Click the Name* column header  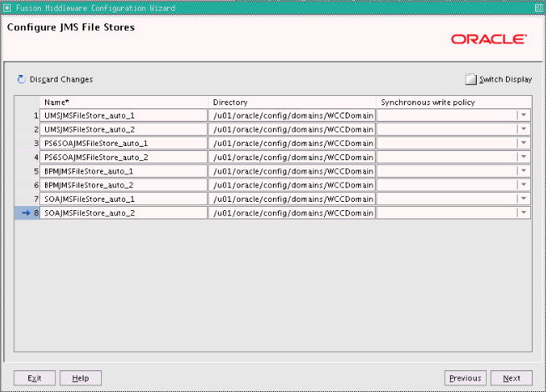tap(124, 103)
